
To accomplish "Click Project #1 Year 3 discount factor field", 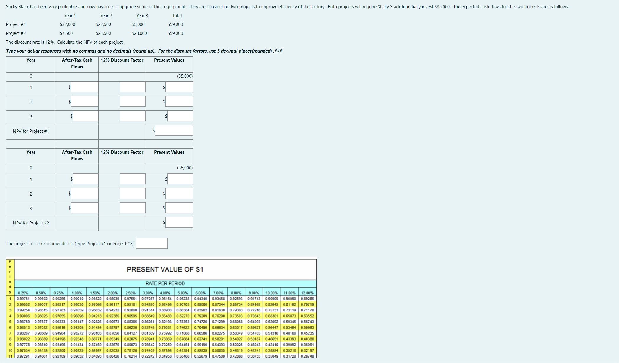I will tap(133, 116).
